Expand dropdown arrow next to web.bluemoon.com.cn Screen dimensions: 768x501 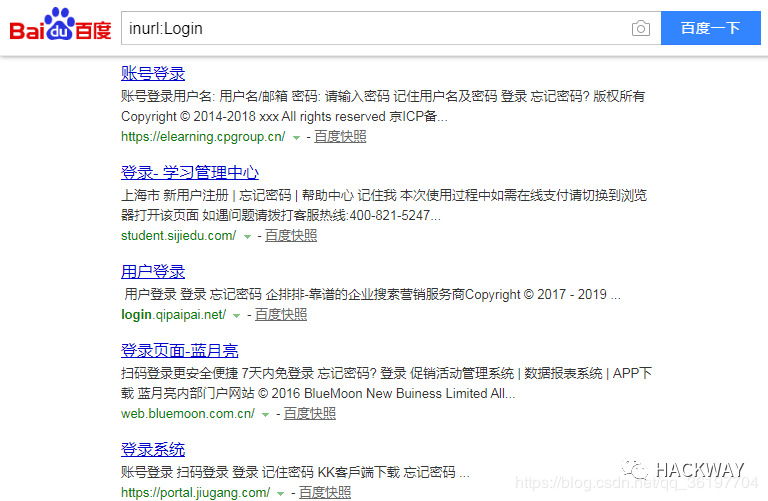tap(265, 415)
